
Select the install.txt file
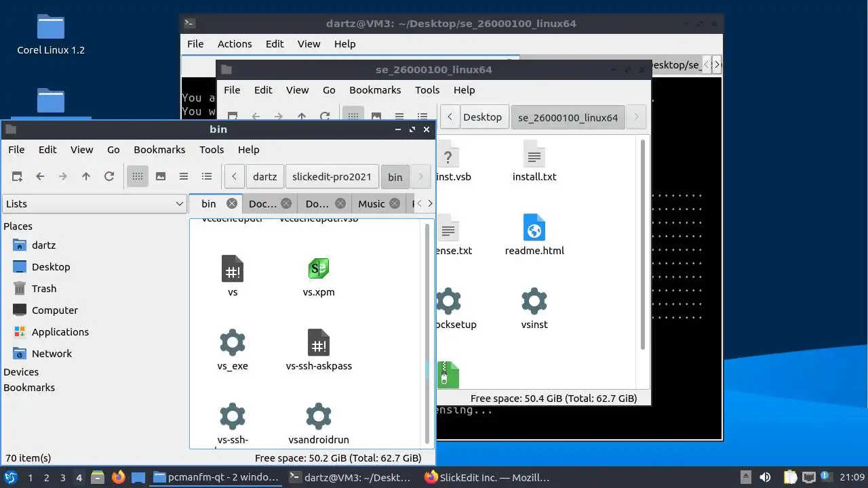click(534, 161)
